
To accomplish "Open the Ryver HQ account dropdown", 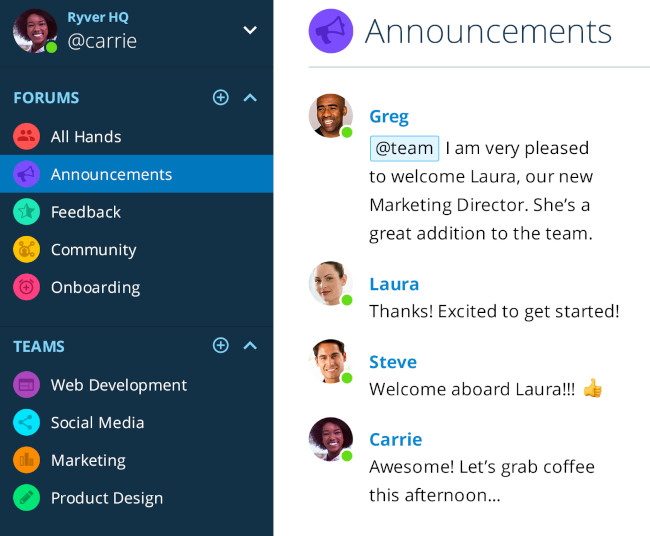I will 250,30.
